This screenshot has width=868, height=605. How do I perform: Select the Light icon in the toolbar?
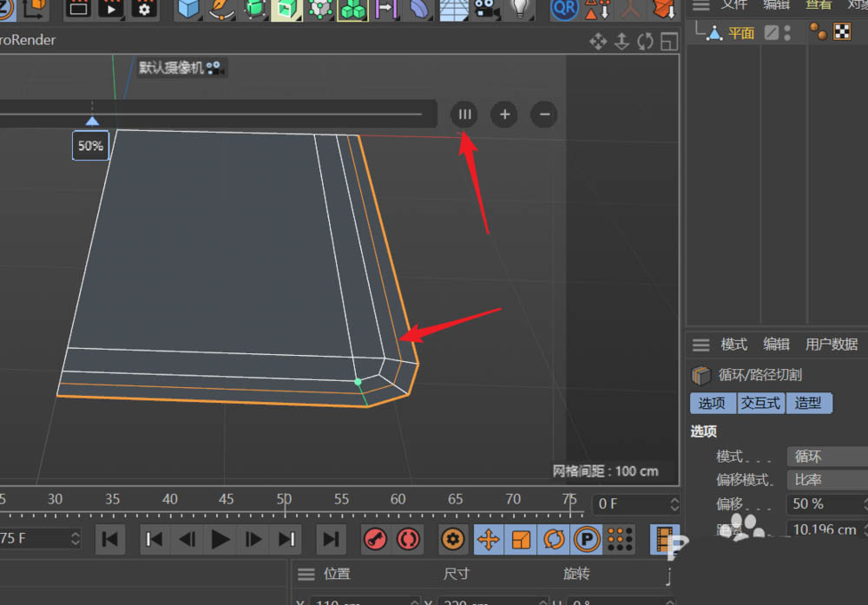click(521, 9)
